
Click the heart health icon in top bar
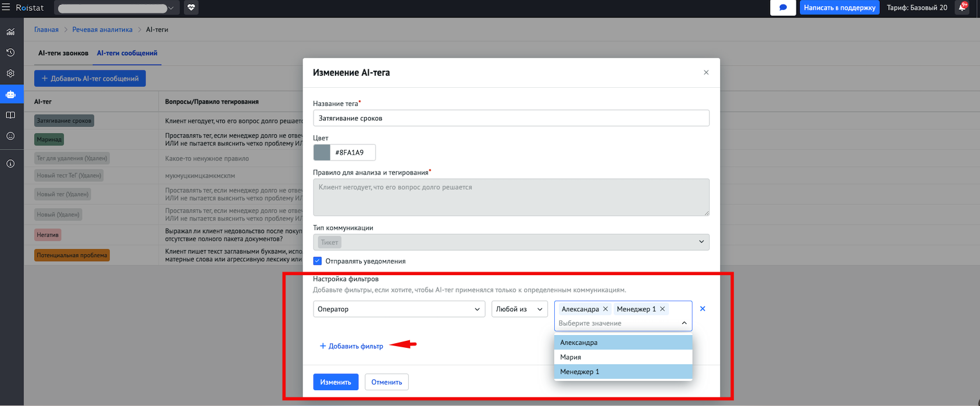coord(191,8)
